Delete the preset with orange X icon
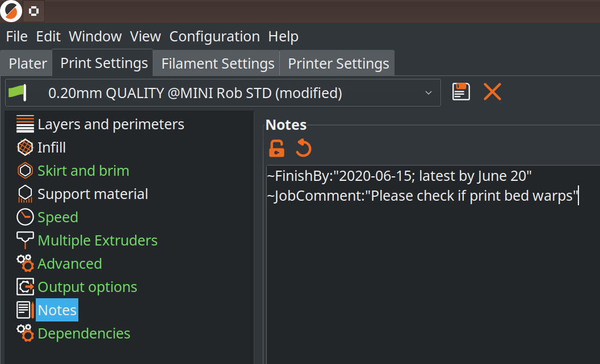 (492, 92)
